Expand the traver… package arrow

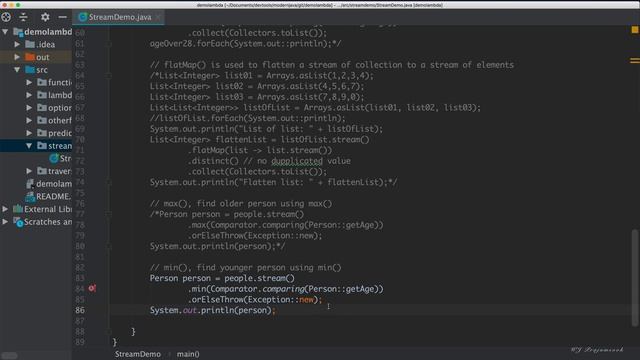pos(29,171)
